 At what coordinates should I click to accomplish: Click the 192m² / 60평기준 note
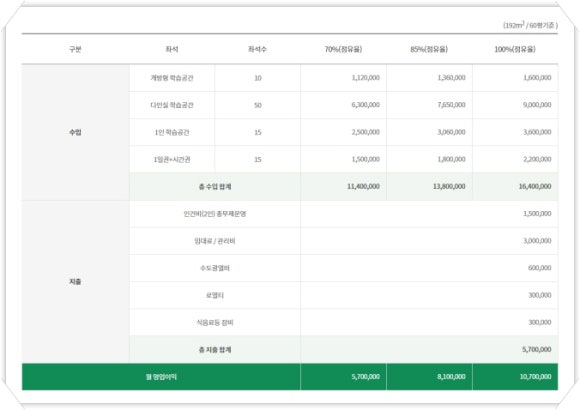tap(530, 25)
